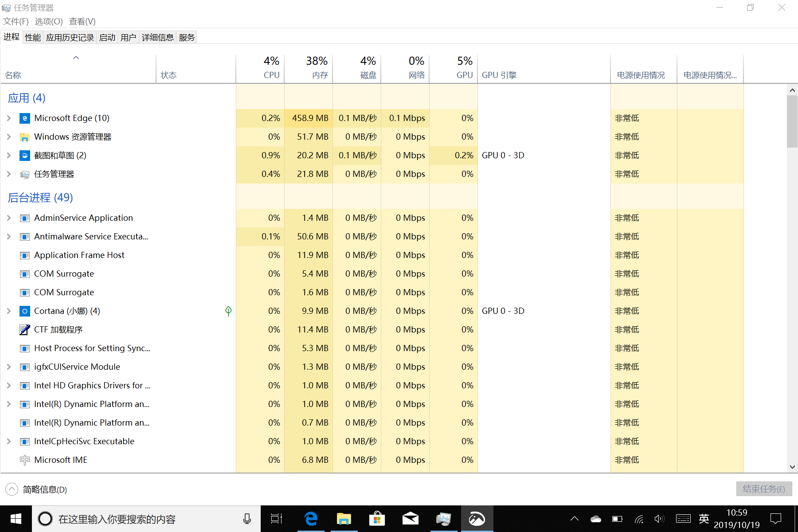Open File Explorer from the taskbar
The image size is (798, 532).
click(344, 519)
